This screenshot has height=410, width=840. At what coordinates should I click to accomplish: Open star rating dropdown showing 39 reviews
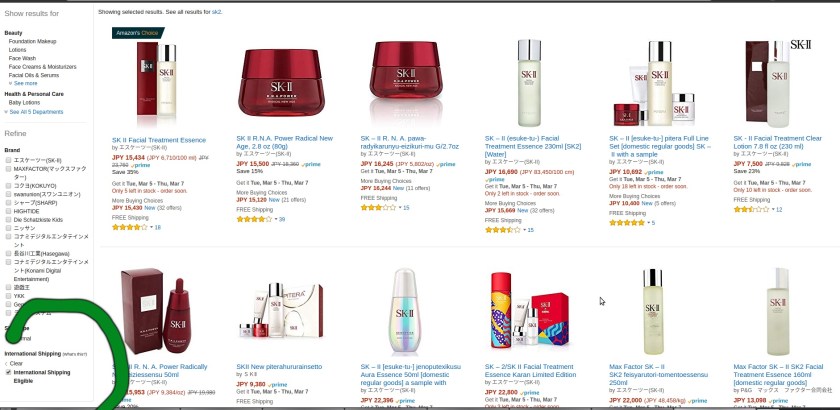coord(280,219)
